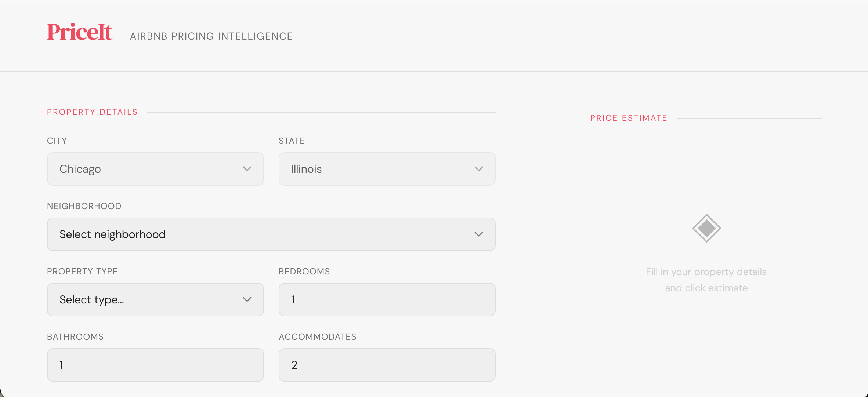868x397 pixels.
Task: Click the Property Type field label
Action: coord(82,272)
